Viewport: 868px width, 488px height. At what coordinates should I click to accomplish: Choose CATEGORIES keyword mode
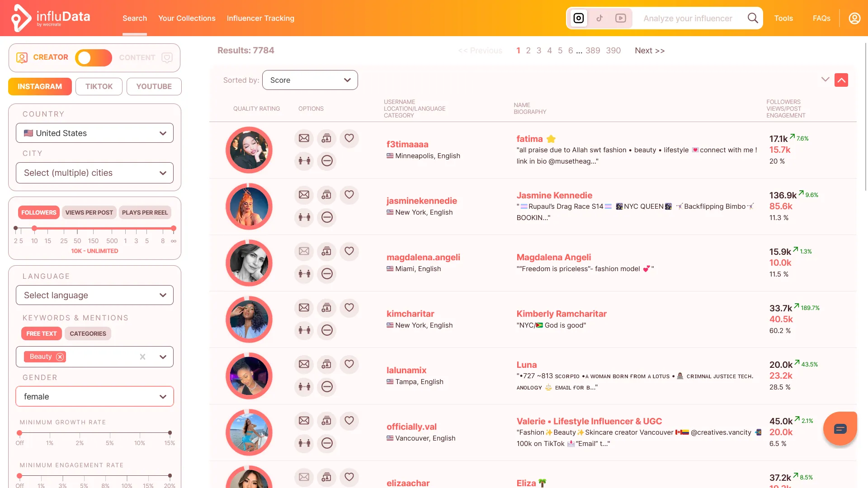88,333
